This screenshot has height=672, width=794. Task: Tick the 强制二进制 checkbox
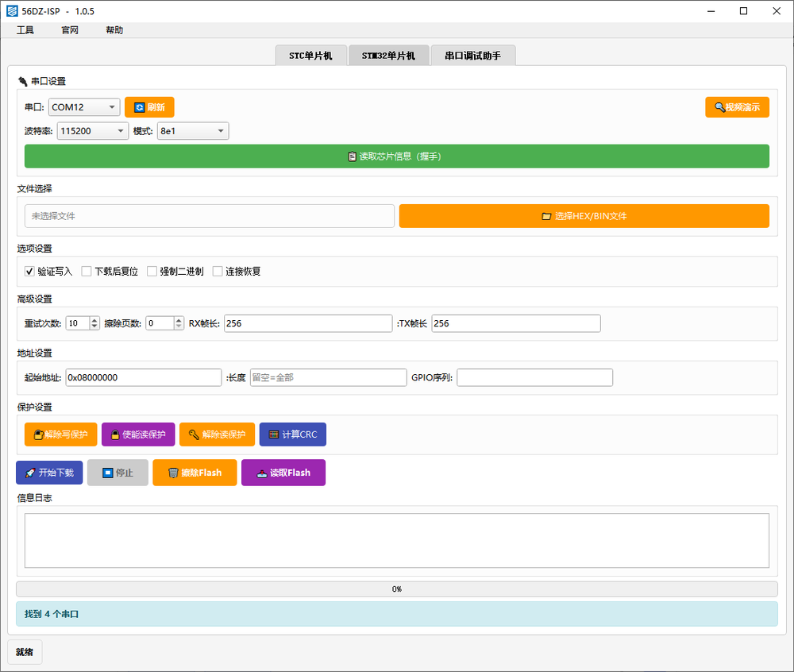152,272
